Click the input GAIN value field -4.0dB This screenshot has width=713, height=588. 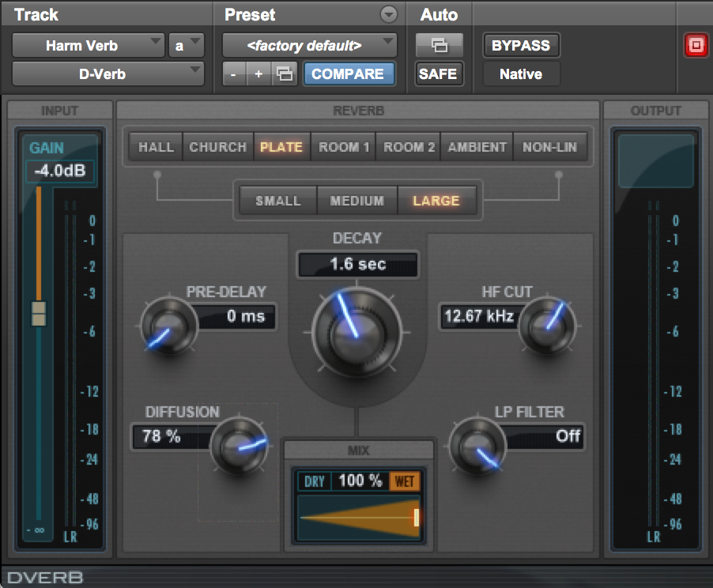(60, 171)
